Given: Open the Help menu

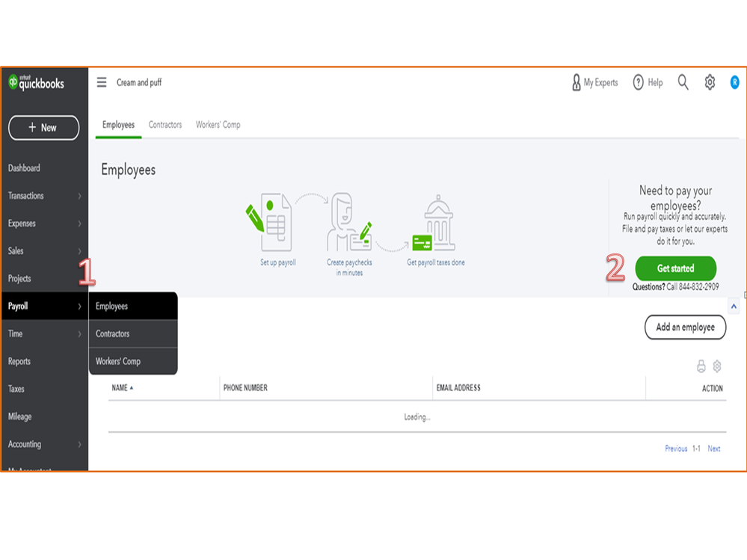Looking at the screenshot, I should point(648,82).
